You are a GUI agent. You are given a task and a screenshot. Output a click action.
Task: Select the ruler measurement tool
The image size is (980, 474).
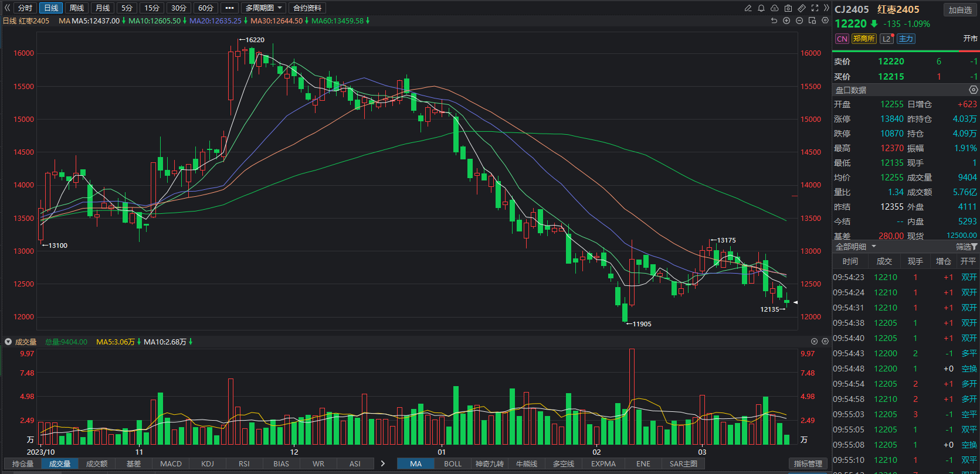(802, 8)
